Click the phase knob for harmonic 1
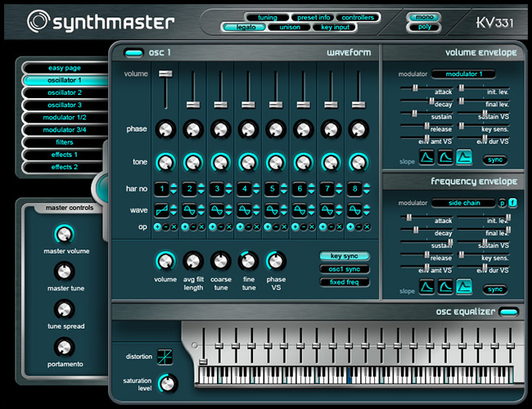532x409 pixels. coord(165,129)
